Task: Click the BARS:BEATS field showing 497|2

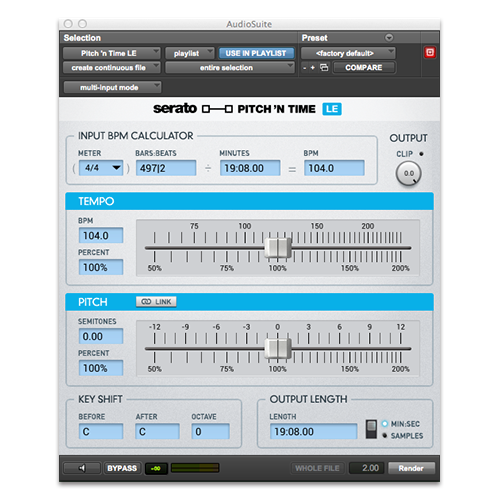Action: pyautogui.click(x=166, y=168)
